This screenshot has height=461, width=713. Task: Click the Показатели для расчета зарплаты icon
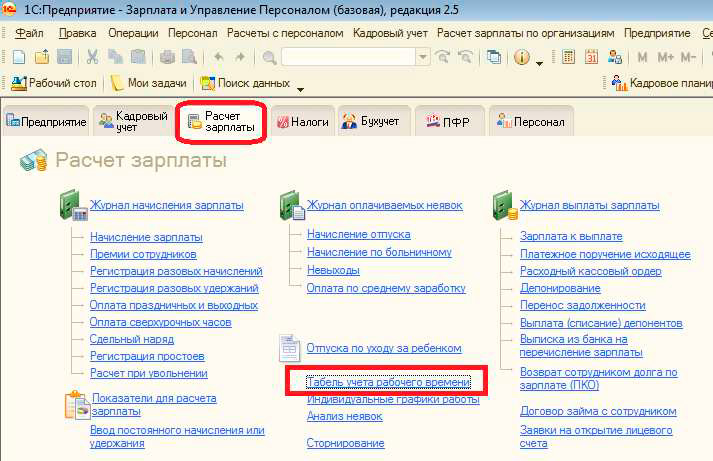tap(76, 405)
